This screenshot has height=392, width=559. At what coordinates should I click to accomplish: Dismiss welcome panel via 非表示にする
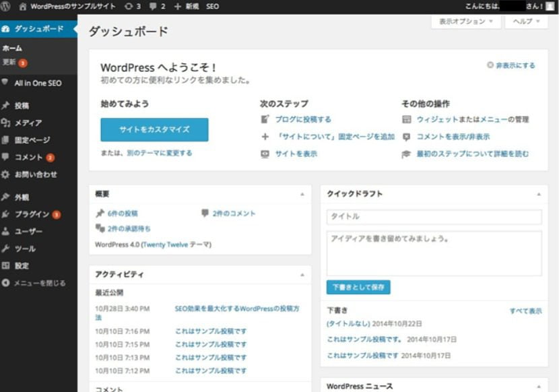click(x=515, y=65)
